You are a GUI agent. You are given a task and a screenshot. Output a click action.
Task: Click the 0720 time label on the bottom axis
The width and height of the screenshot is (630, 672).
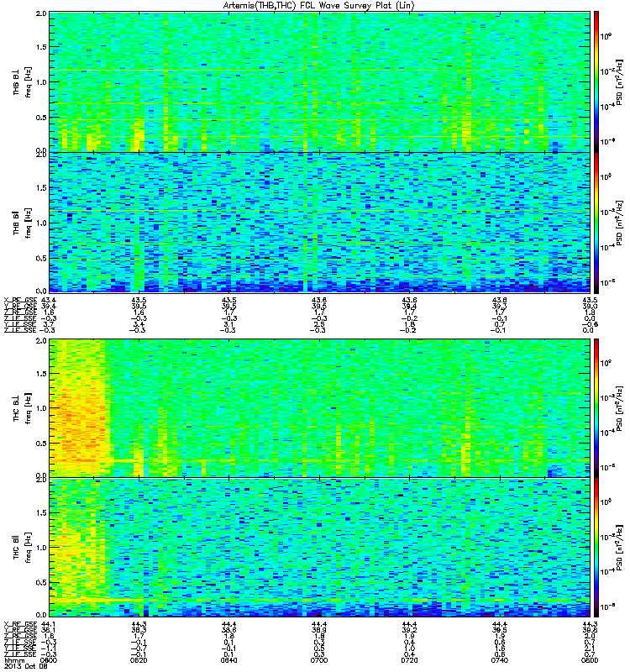(x=409, y=660)
